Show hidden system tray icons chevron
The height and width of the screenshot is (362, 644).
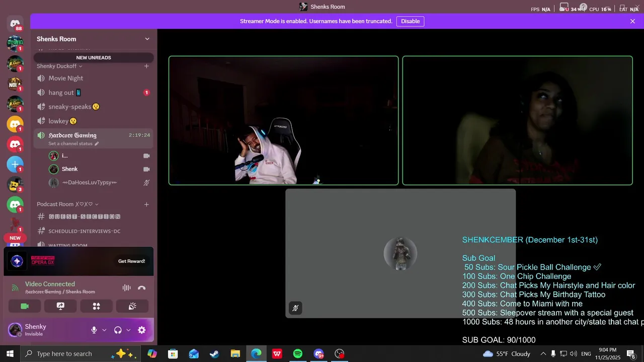pyautogui.click(x=543, y=354)
